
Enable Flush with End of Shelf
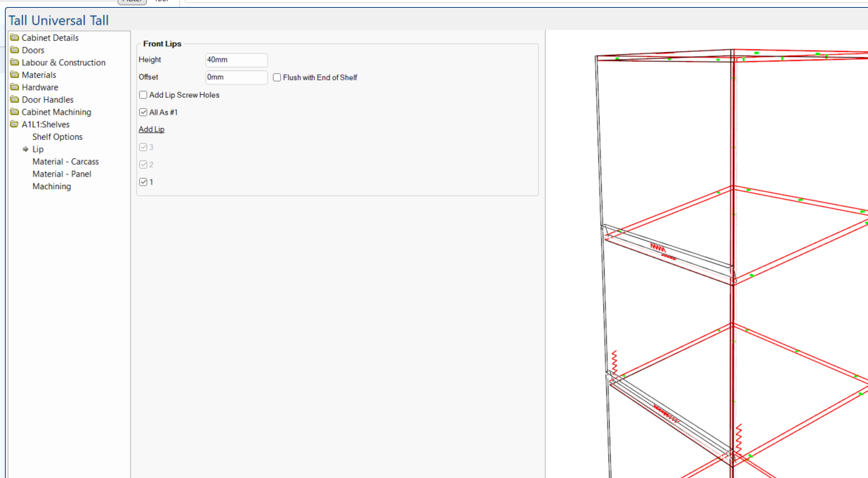[277, 77]
